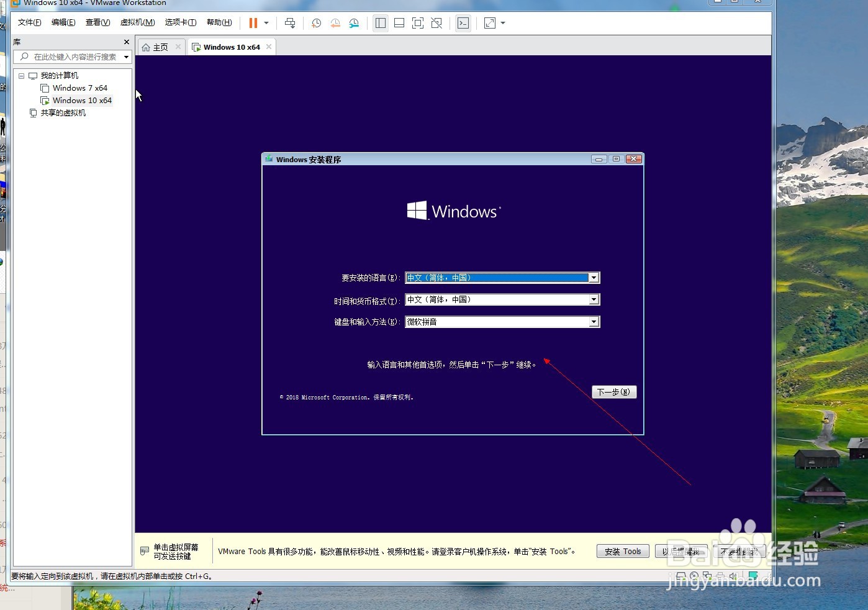Screen dimensions: 868x610
Task: Click the CD/DVD drive status icon
Action: click(x=694, y=576)
